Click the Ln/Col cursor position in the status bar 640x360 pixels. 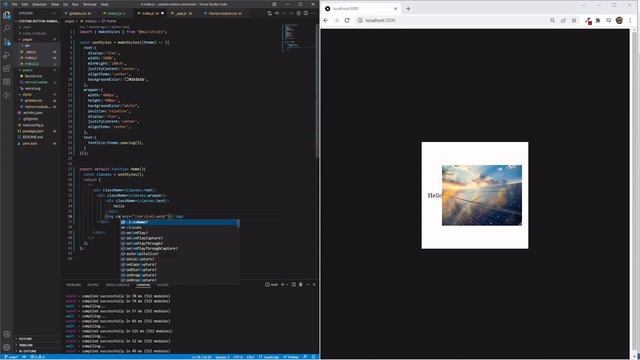(202, 357)
